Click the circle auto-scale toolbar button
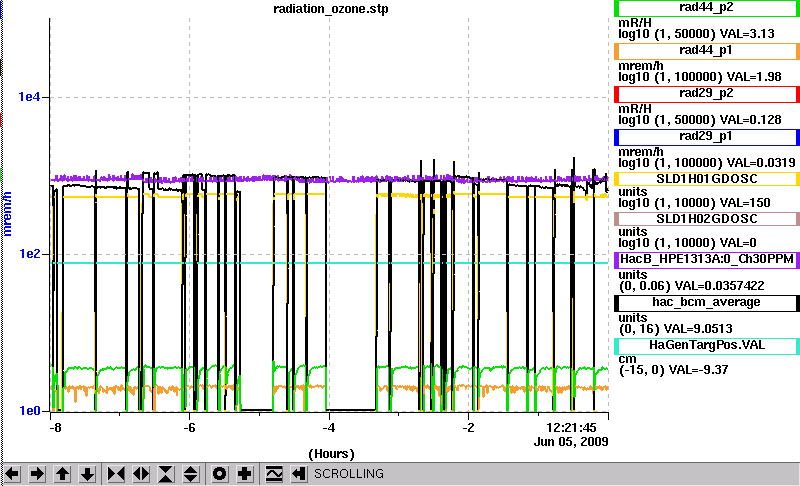800x486 pixels. click(220, 474)
